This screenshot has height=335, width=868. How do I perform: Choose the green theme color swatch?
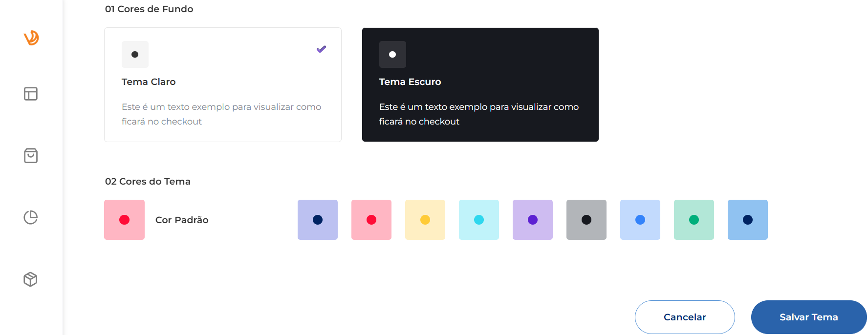[x=694, y=220]
